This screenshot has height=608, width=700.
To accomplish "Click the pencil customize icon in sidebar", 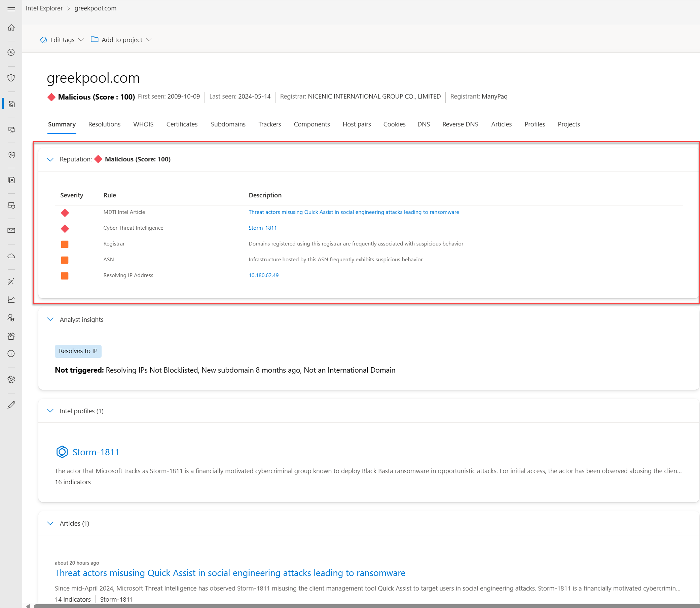I will (11, 405).
